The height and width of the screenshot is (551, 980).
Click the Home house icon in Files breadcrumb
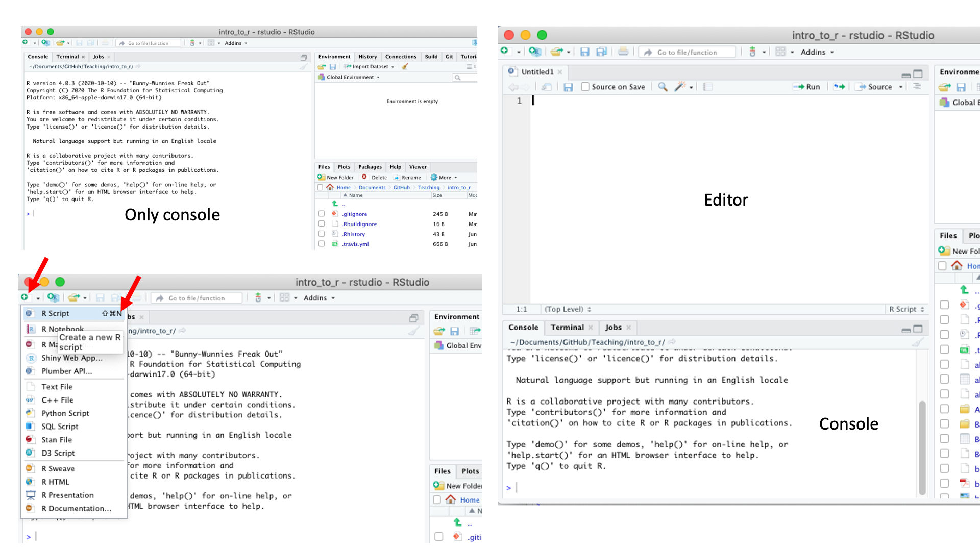pos(330,187)
